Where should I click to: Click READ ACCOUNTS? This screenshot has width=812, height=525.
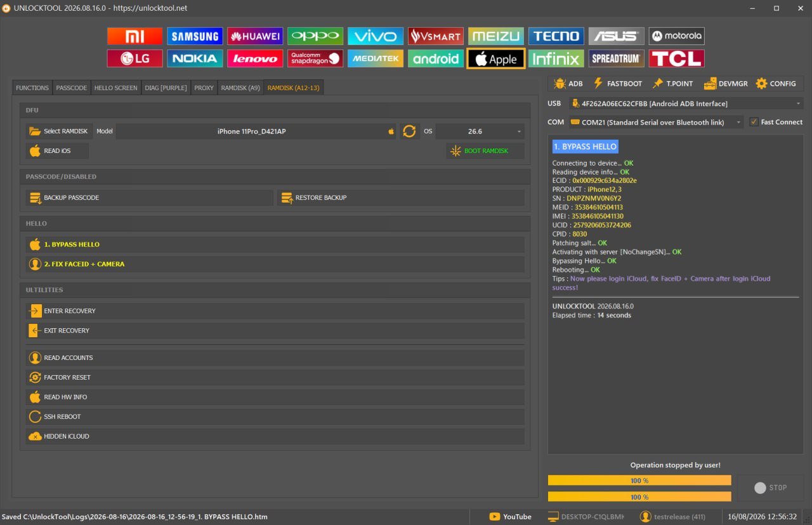tap(275, 358)
